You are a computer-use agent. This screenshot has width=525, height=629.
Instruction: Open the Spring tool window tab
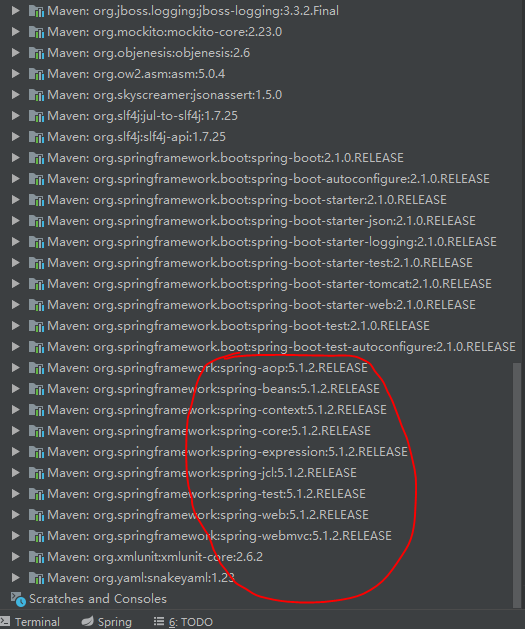[107, 622]
